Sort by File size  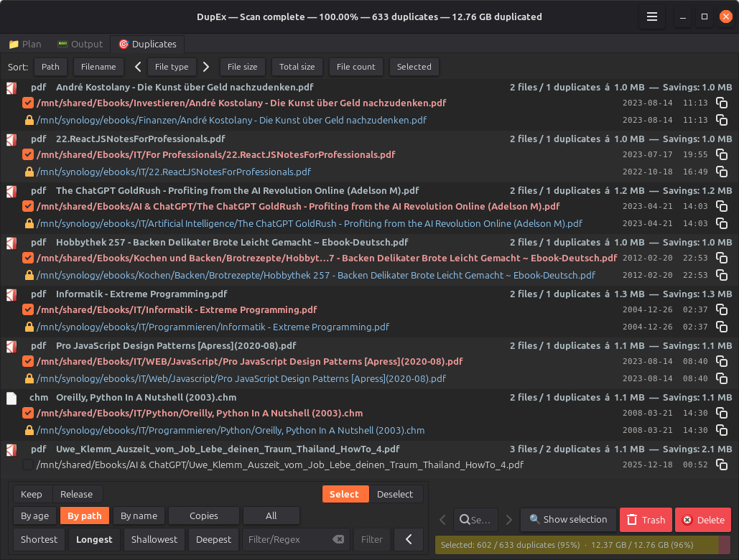(x=242, y=67)
